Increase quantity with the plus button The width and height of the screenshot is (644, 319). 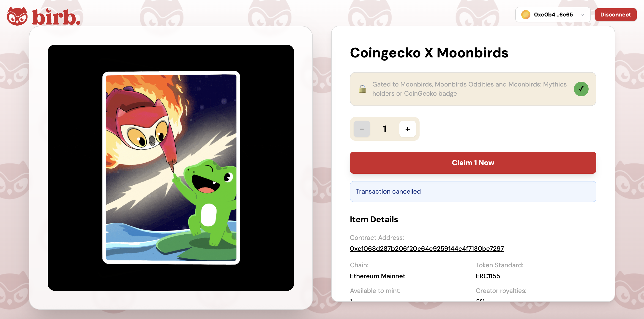407,129
